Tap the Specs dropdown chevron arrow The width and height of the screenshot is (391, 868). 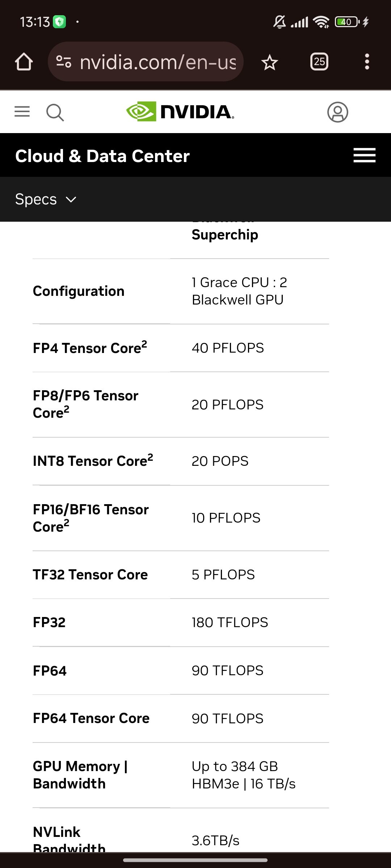(71, 200)
